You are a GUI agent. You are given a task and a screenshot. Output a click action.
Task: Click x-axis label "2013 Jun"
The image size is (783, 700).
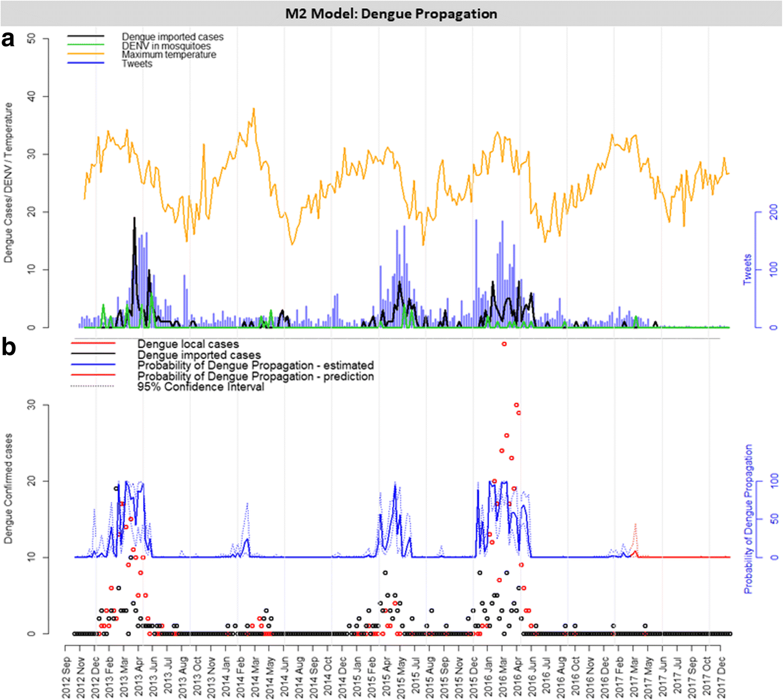click(x=154, y=678)
